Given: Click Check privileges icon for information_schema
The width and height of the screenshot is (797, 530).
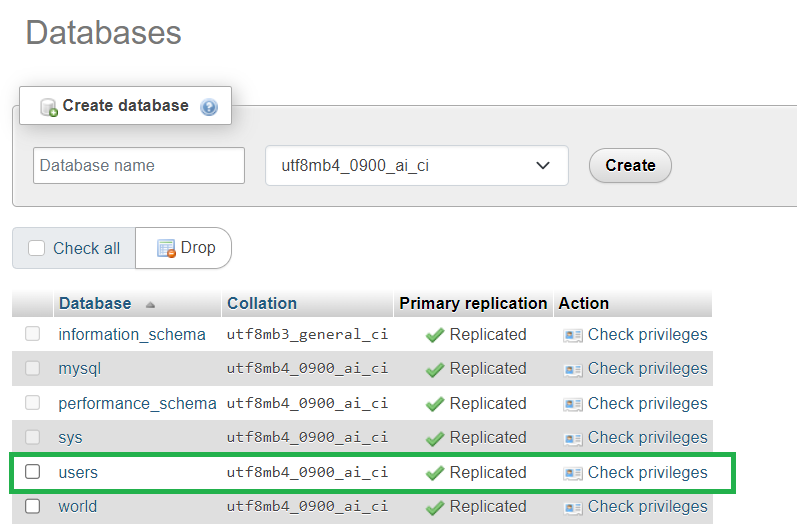Looking at the screenshot, I should click(573, 335).
